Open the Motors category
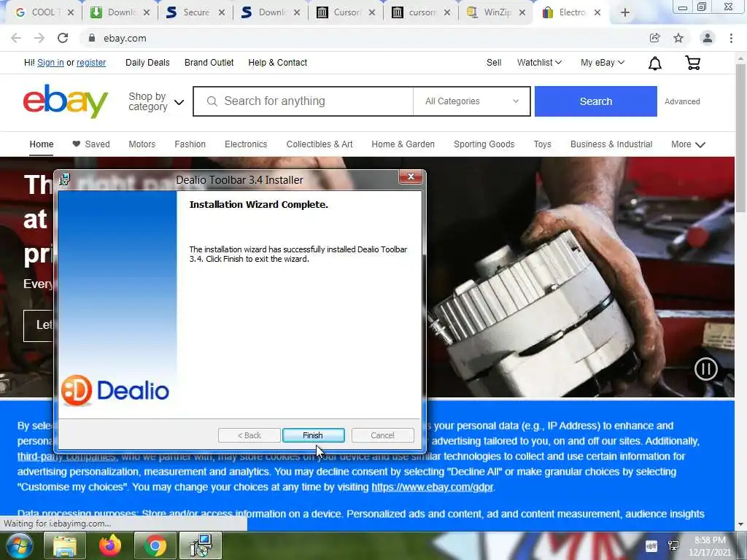747x560 pixels. click(x=142, y=144)
